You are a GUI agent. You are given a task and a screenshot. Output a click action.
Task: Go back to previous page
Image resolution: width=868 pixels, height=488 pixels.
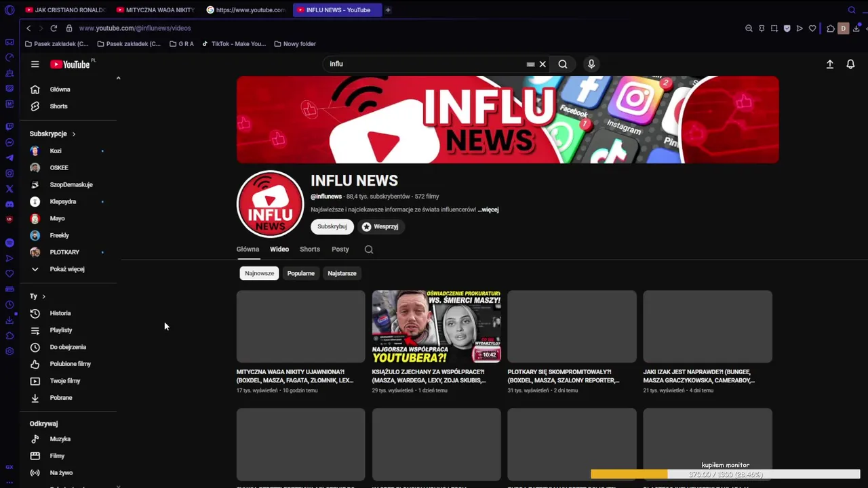click(x=28, y=28)
